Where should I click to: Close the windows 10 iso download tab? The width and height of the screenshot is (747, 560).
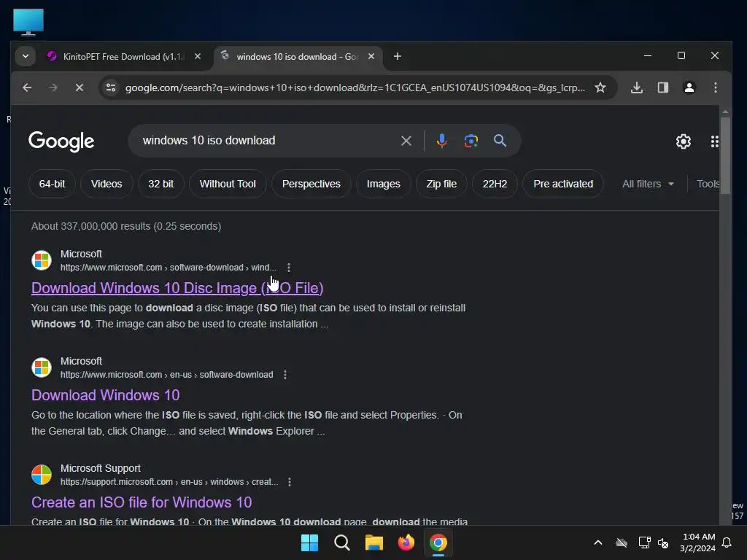point(371,56)
